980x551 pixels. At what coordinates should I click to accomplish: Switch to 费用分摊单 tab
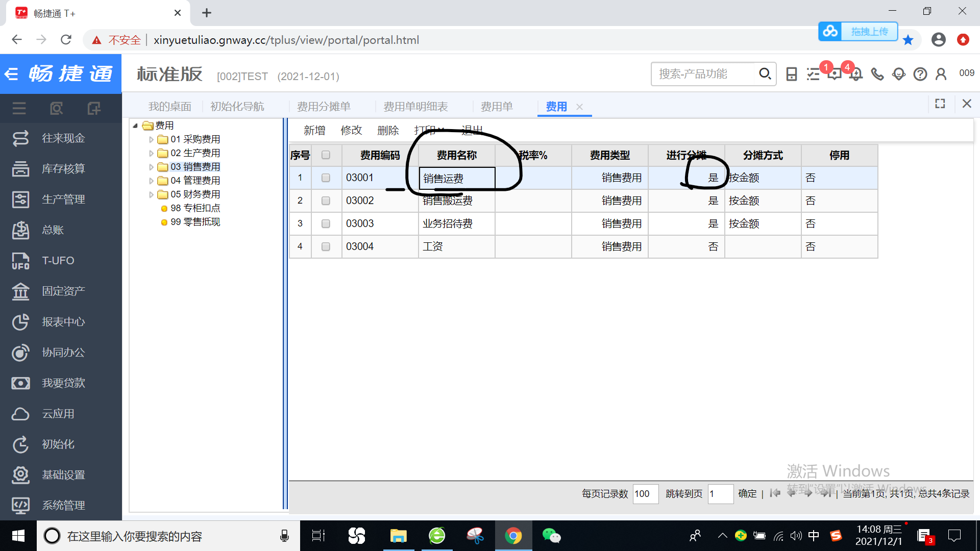[324, 107]
